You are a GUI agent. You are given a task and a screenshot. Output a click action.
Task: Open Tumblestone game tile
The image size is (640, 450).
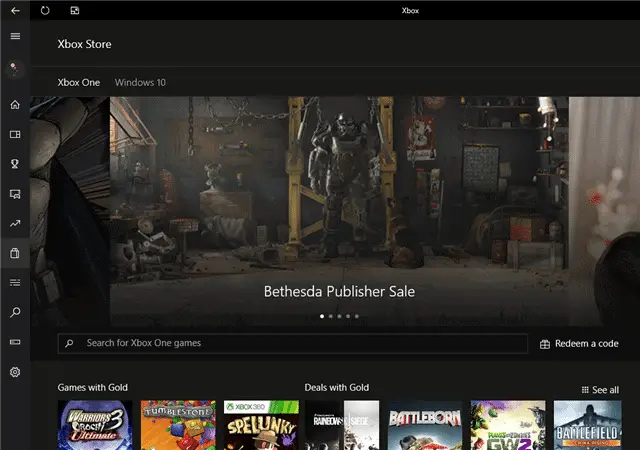(x=178, y=425)
